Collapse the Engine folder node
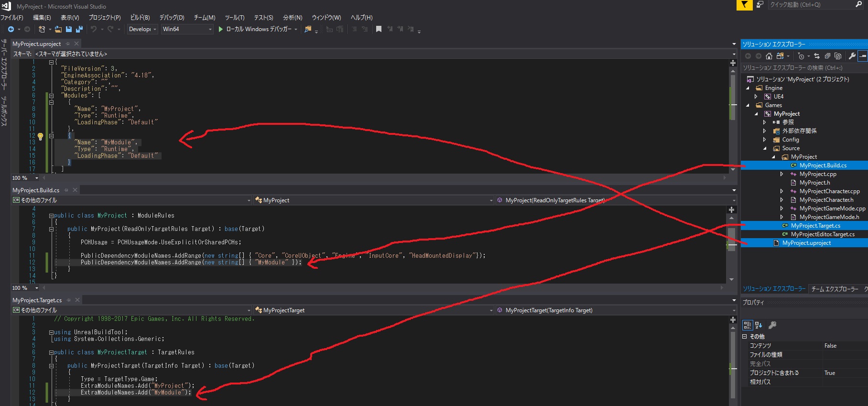The width and height of the screenshot is (868, 406). (x=748, y=88)
